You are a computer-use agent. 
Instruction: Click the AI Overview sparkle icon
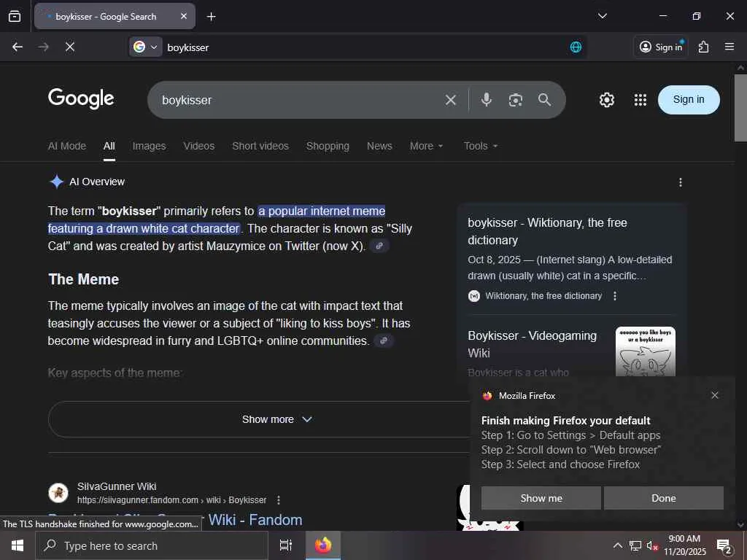pos(56,182)
